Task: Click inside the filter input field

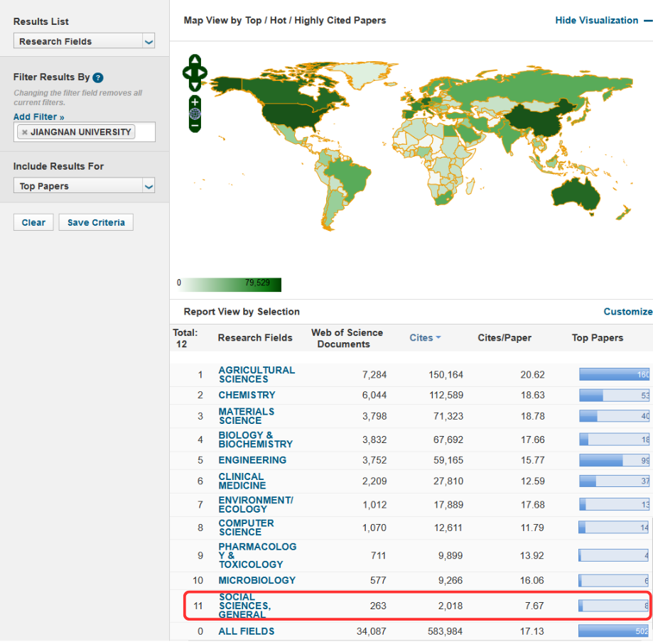Action: pyautogui.click(x=144, y=132)
